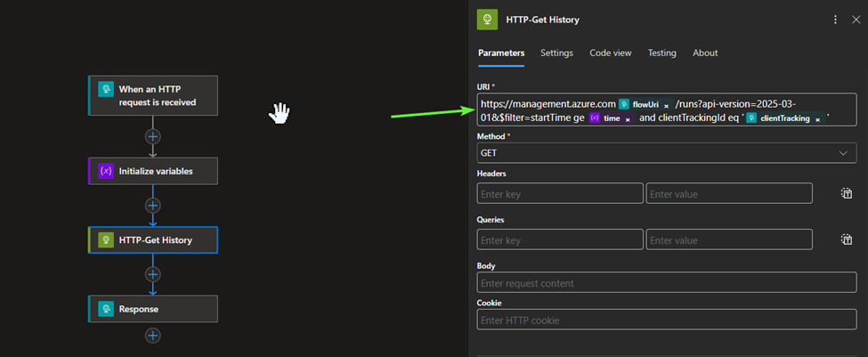The width and height of the screenshot is (868, 357).
Task: Select the time variable token in URI
Action: point(612,118)
